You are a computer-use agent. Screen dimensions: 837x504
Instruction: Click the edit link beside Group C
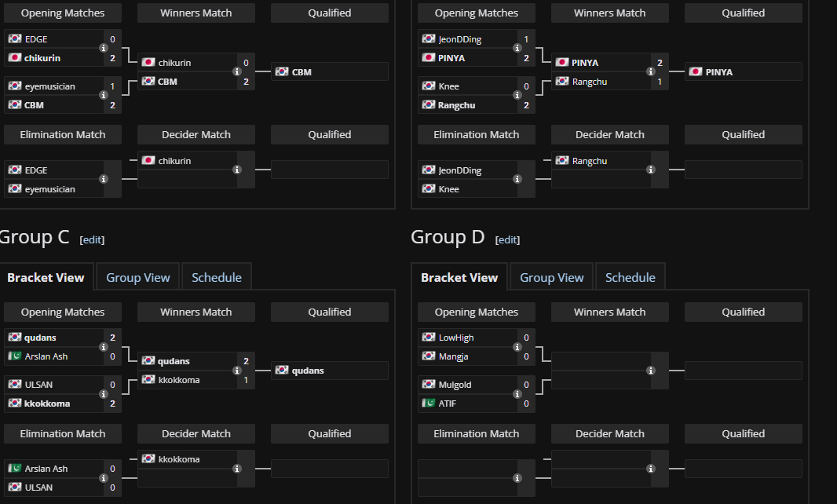tap(92, 239)
